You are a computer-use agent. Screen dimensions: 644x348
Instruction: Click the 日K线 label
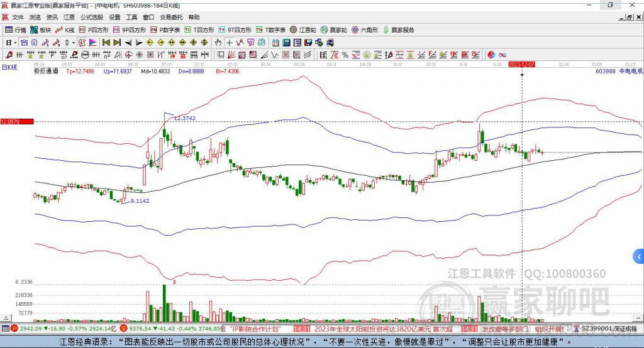(x=9, y=67)
